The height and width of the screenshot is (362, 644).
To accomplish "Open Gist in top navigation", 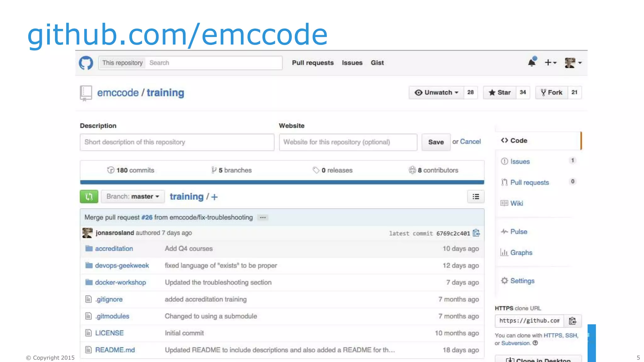I will [377, 63].
